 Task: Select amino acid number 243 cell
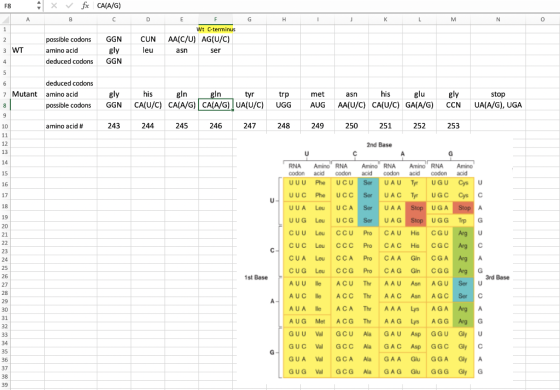114,126
